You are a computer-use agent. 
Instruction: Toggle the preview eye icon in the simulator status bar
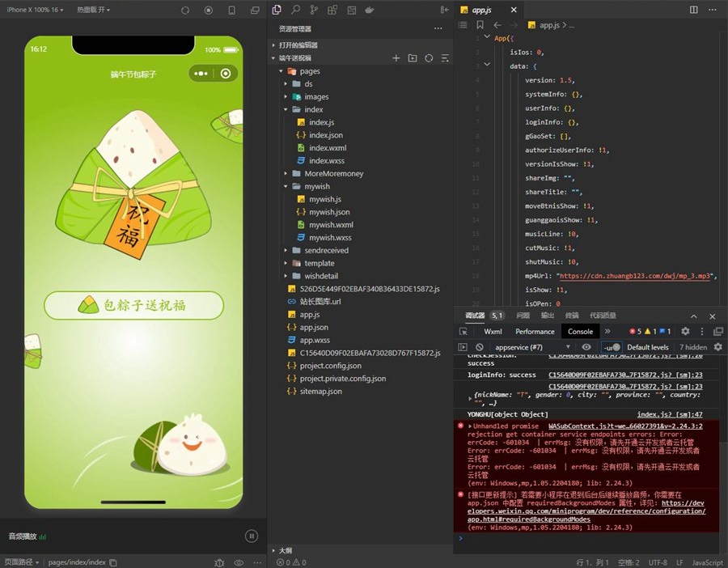[239, 562]
